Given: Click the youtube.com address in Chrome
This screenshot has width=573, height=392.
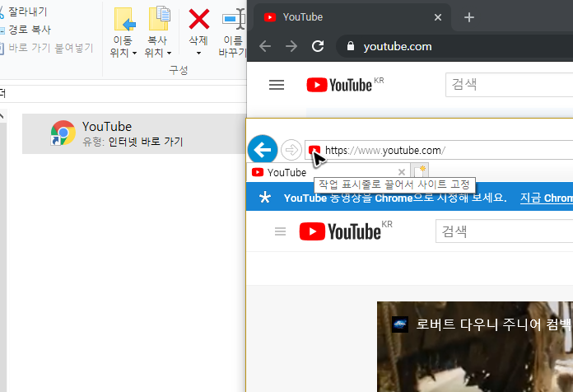Looking at the screenshot, I should point(398,46).
